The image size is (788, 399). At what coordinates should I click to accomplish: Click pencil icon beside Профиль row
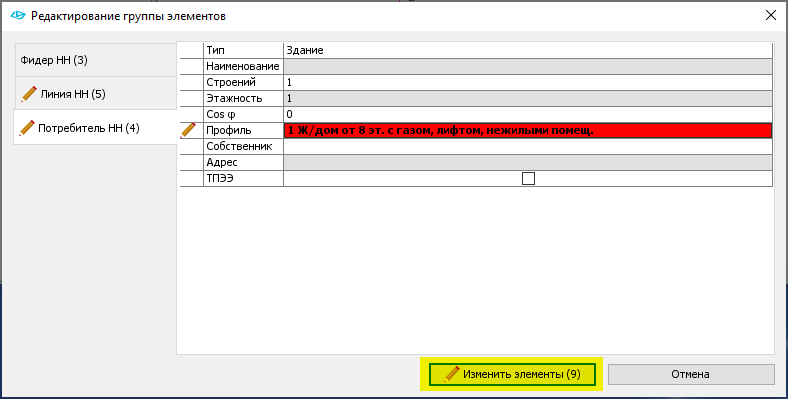188,130
